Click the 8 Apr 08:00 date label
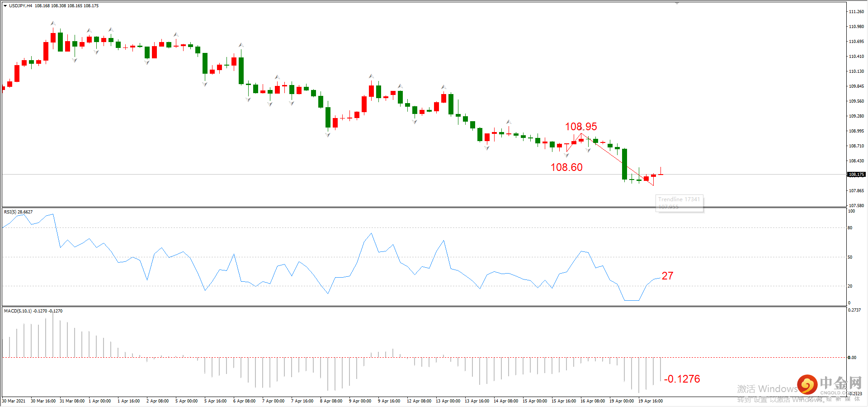 (x=331, y=401)
